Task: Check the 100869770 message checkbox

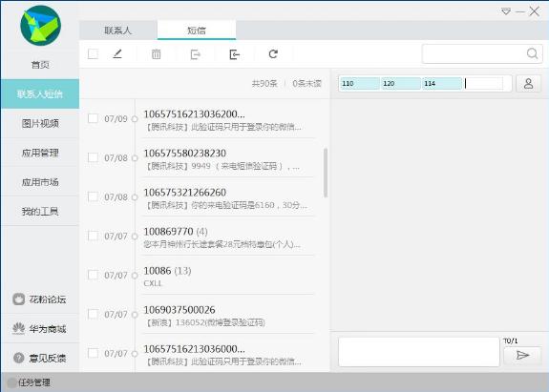Action: tap(93, 236)
